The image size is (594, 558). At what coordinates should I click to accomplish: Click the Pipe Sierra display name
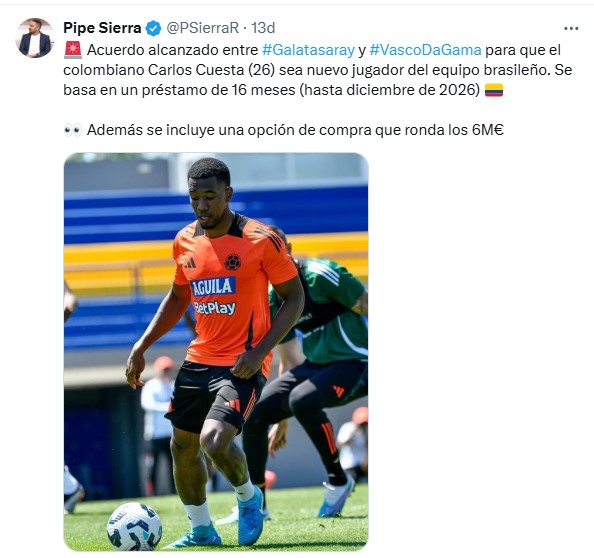102,28
